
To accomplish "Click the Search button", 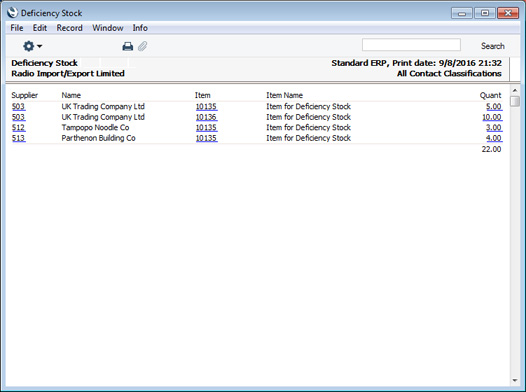I will point(492,46).
